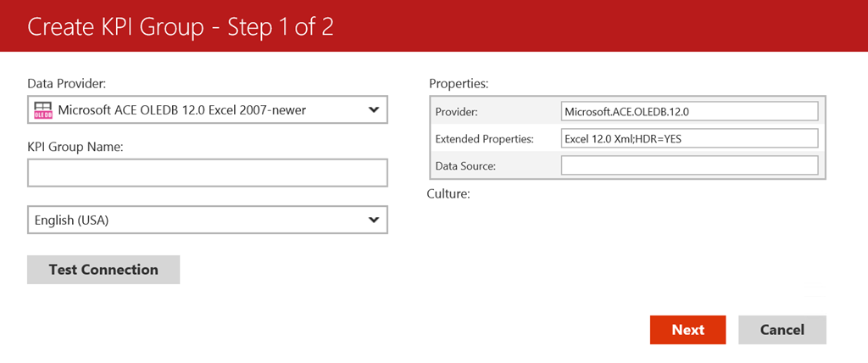Click the culture dropdown chevron arrow
The width and height of the screenshot is (868, 363).
(x=374, y=220)
